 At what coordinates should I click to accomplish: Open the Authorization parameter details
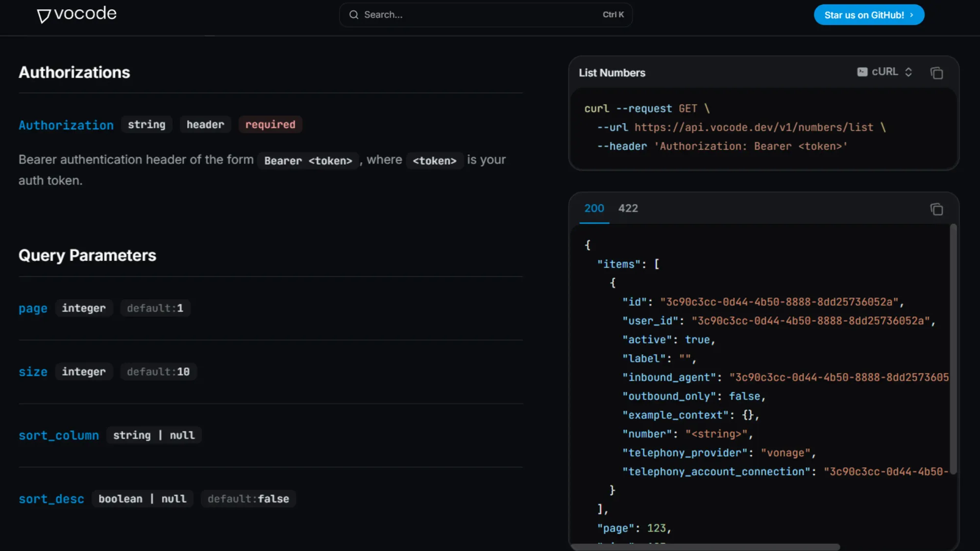point(66,125)
